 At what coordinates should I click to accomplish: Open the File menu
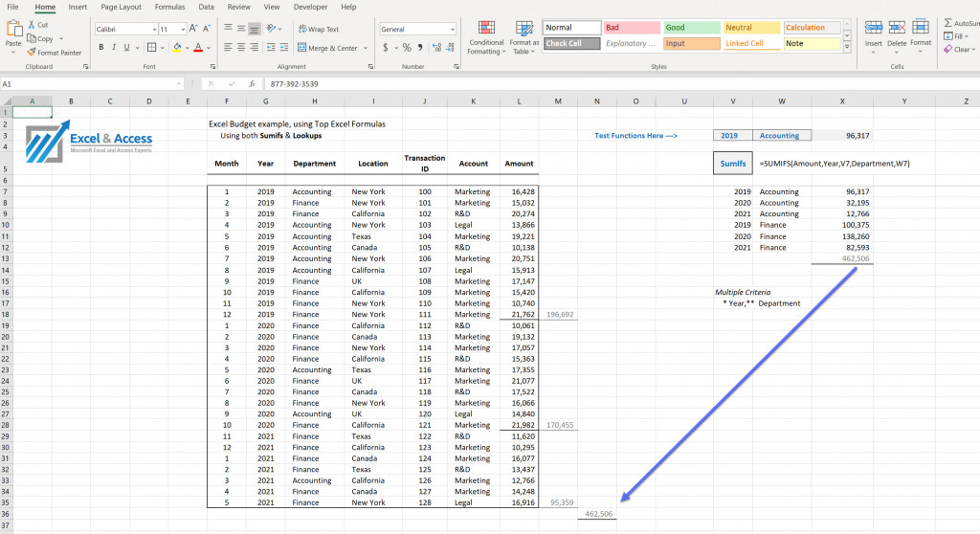[12, 7]
